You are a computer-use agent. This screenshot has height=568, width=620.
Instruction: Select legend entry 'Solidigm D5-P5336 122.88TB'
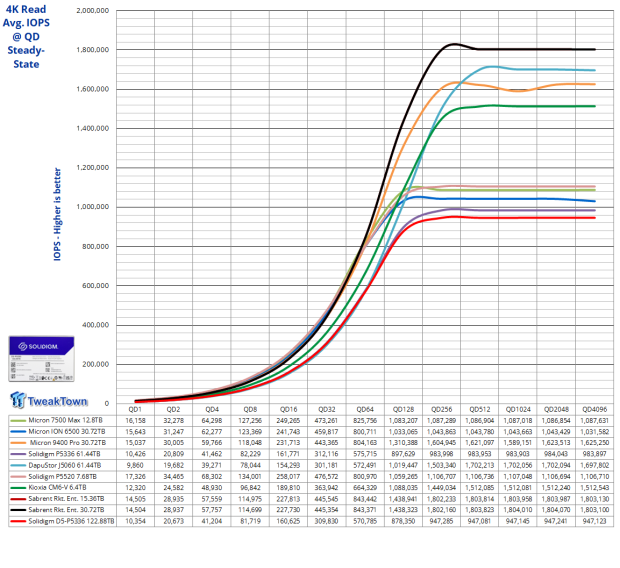tap(71, 521)
